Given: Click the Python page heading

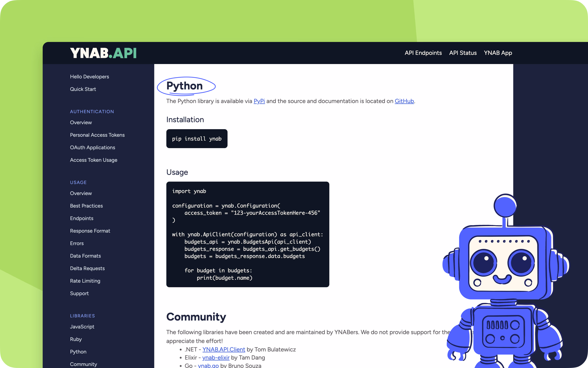Looking at the screenshot, I should (x=184, y=86).
